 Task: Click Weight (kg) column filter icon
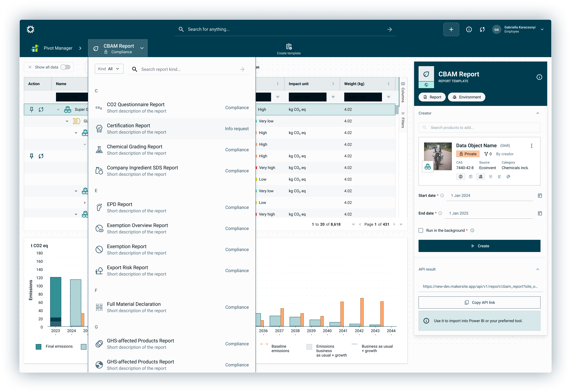(388, 97)
